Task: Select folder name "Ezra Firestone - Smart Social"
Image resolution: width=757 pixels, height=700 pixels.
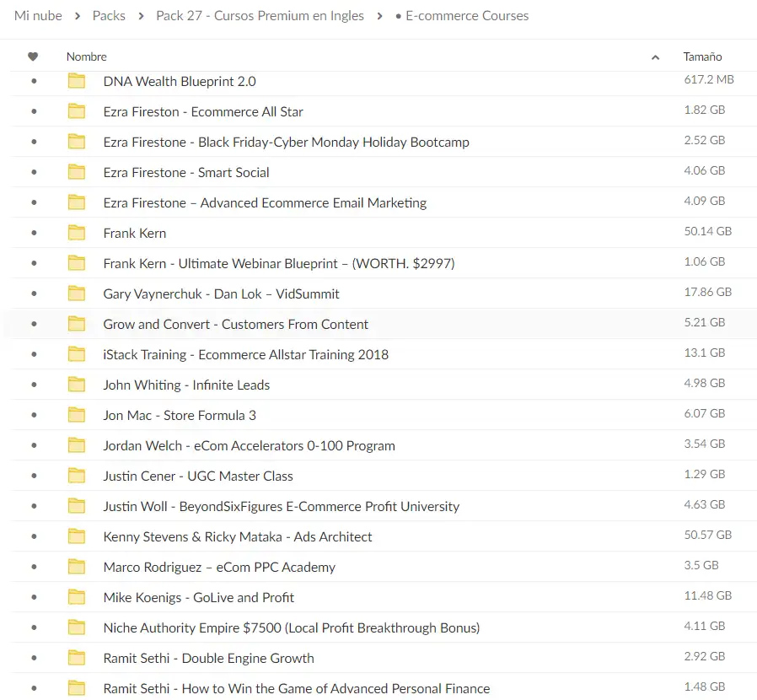Action: click(186, 172)
